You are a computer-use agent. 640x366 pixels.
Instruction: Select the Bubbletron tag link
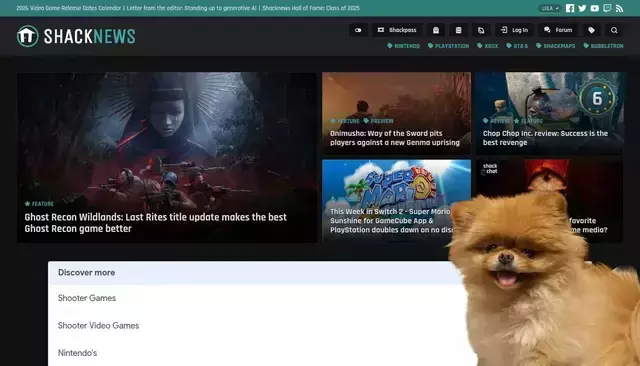pyautogui.click(x=603, y=46)
